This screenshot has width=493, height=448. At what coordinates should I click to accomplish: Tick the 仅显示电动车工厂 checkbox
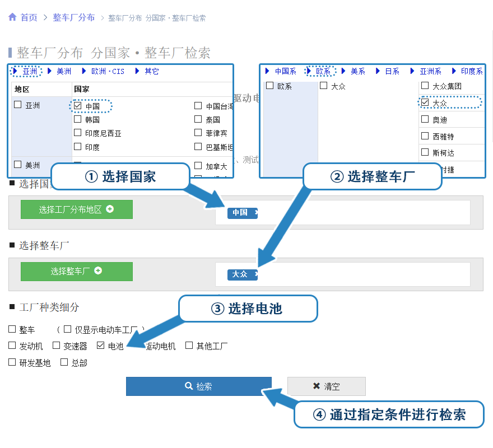68,329
